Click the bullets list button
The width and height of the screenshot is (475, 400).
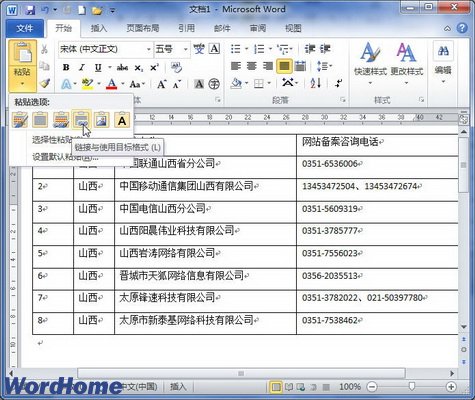tap(236, 49)
